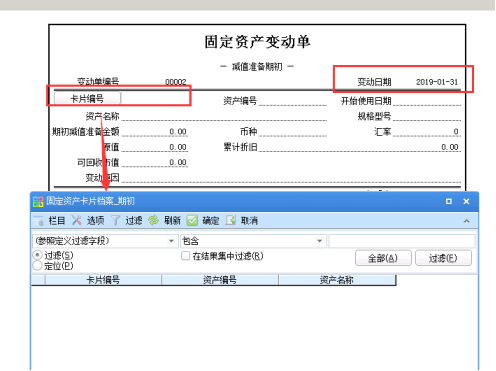Click the 开始使用日期 field
496x371 pixels.
(x=427, y=100)
